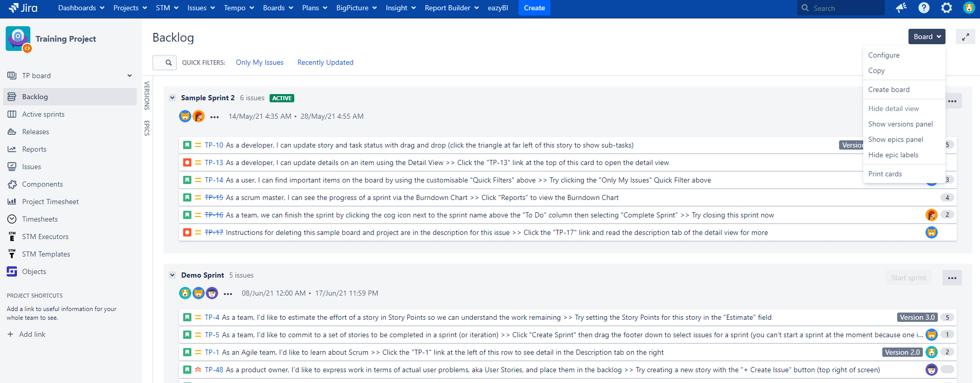
Task: Show more assignees ellipsis in Sample Sprint 2
Action: (x=215, y=117)
